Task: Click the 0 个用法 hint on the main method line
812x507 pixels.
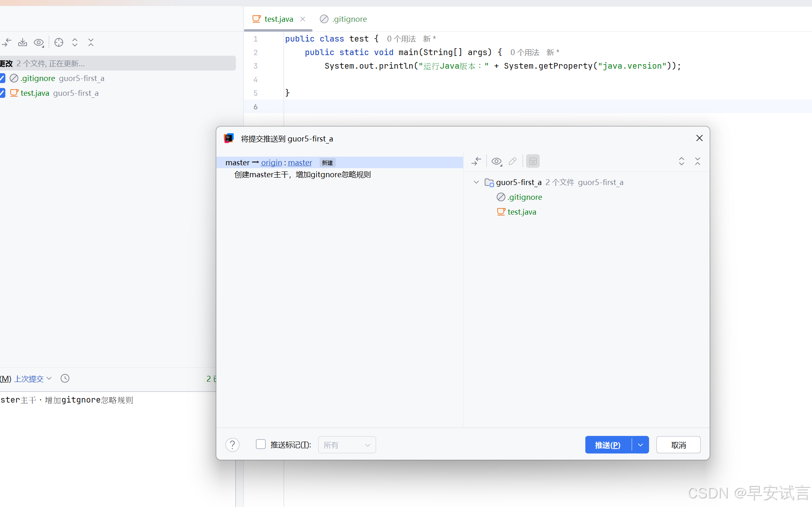Action: point(524,52)
